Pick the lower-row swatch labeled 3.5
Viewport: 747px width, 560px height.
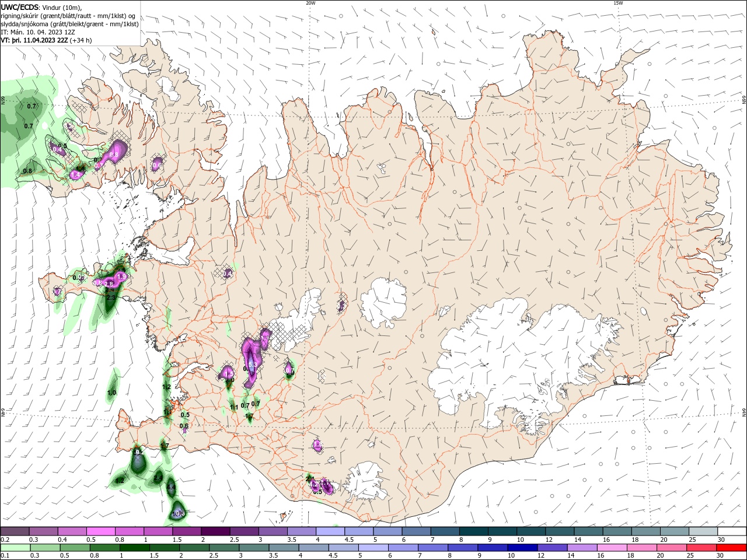pyautogui.click(x=284, y=548)
